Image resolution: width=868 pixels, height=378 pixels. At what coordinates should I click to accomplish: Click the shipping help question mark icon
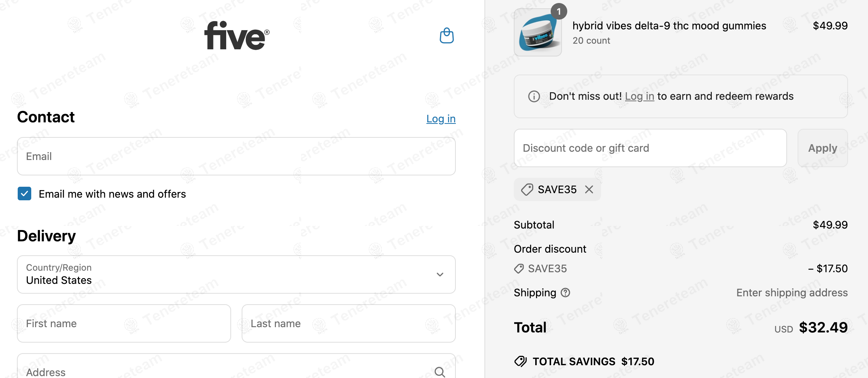(x=565, y=293)
